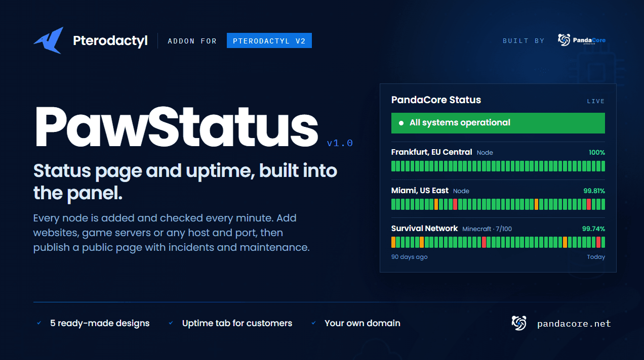The image size is (644, 360).
Task: Click the 90 days ago label
Action: (x=410, y=257)
